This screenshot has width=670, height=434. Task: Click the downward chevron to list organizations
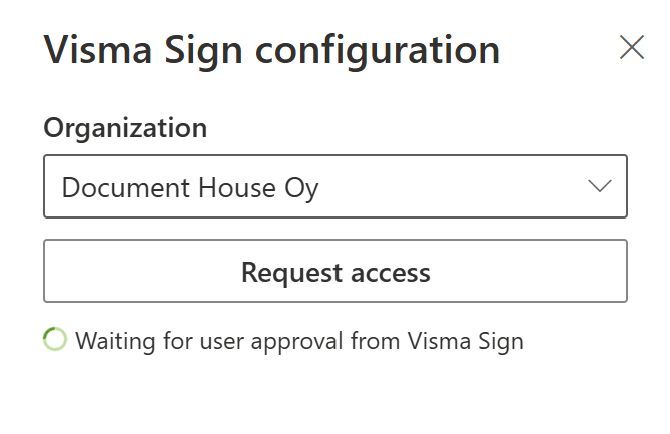pos(600,187)
